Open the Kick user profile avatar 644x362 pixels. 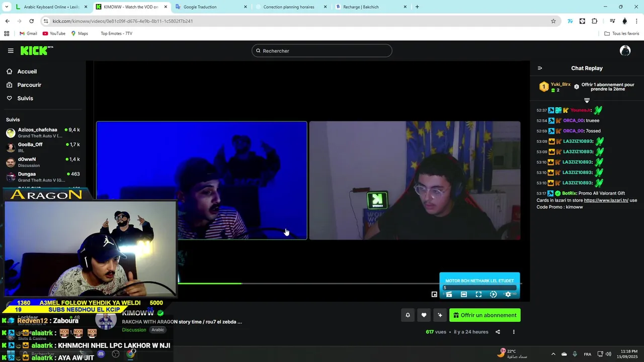(625, 50)
